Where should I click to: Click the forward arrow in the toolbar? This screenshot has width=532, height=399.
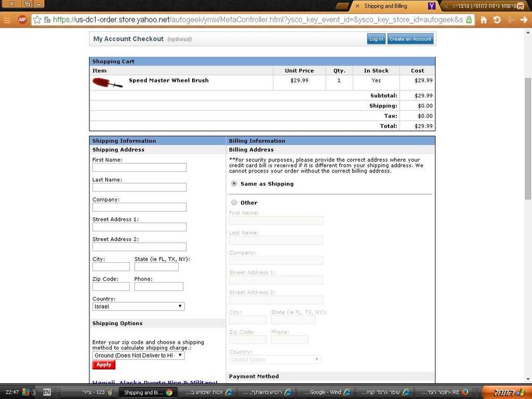coord(523,20)
